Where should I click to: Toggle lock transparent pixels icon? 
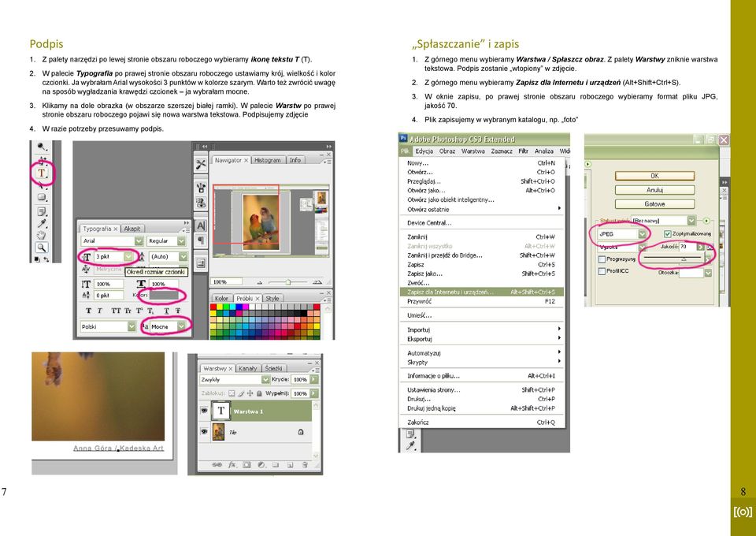[x=232, y=393]
